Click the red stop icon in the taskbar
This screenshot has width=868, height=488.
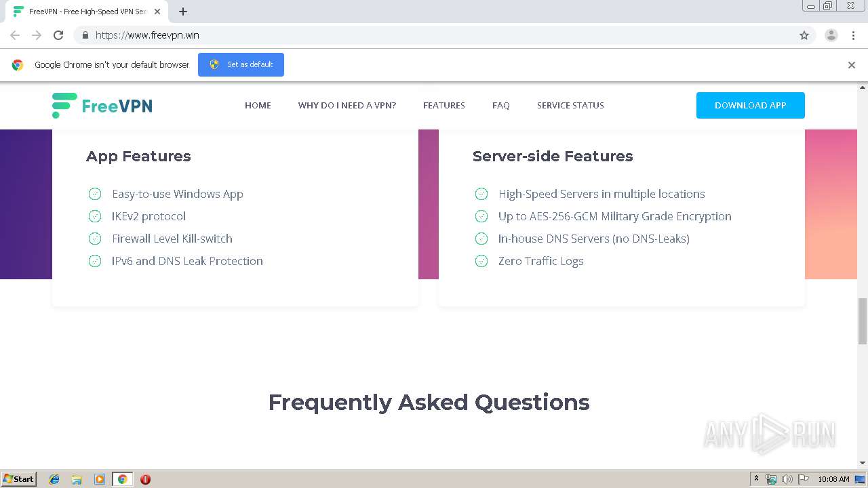click(145, 479)
